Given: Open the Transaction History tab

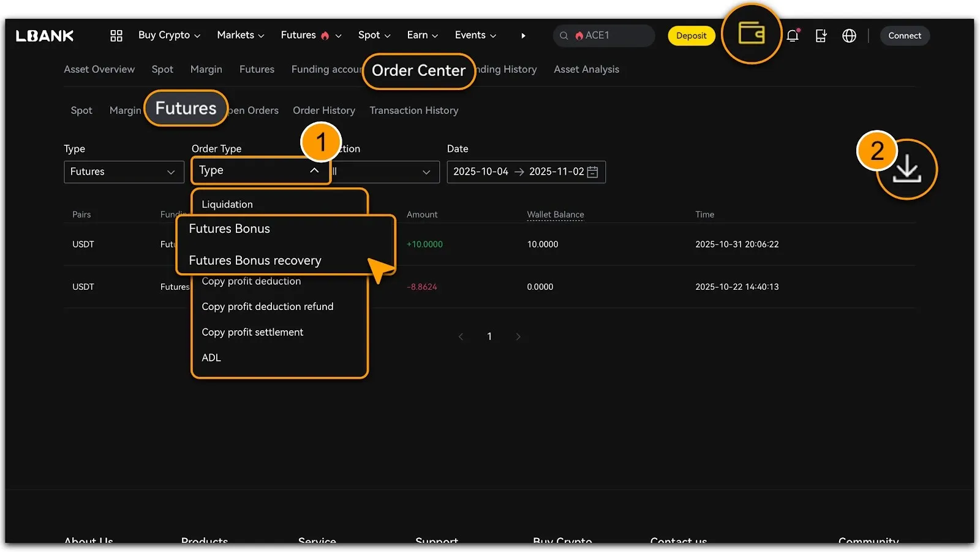Looking at the screenshot, I should pos(413,110).
